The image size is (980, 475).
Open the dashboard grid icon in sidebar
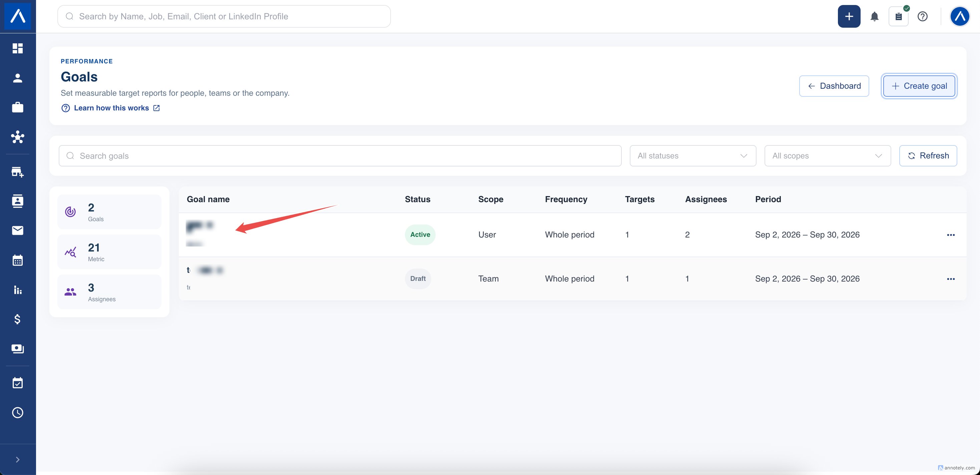pos(17,48)
